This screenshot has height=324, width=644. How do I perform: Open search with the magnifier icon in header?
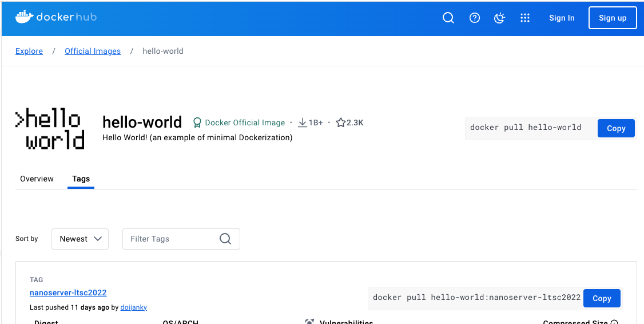pyautogui.click(x=448, y=18)
